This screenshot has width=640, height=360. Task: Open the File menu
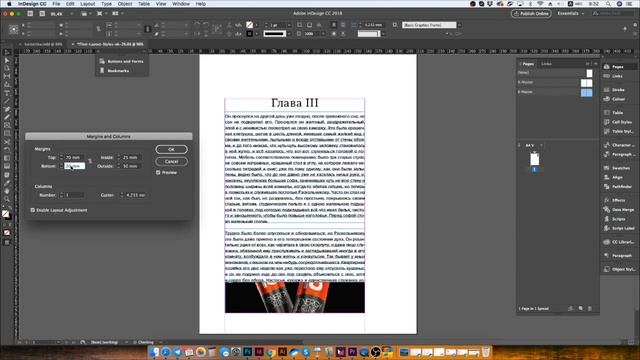click(x=56, y=4)
